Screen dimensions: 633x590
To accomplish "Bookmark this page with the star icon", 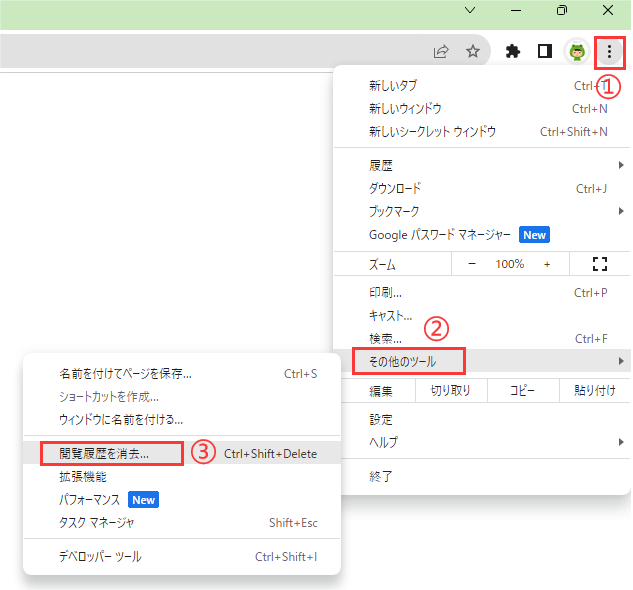I will point(473,51).
